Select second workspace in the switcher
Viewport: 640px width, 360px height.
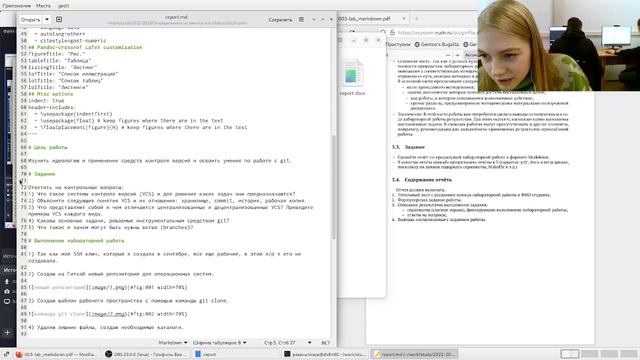(589, 354)
